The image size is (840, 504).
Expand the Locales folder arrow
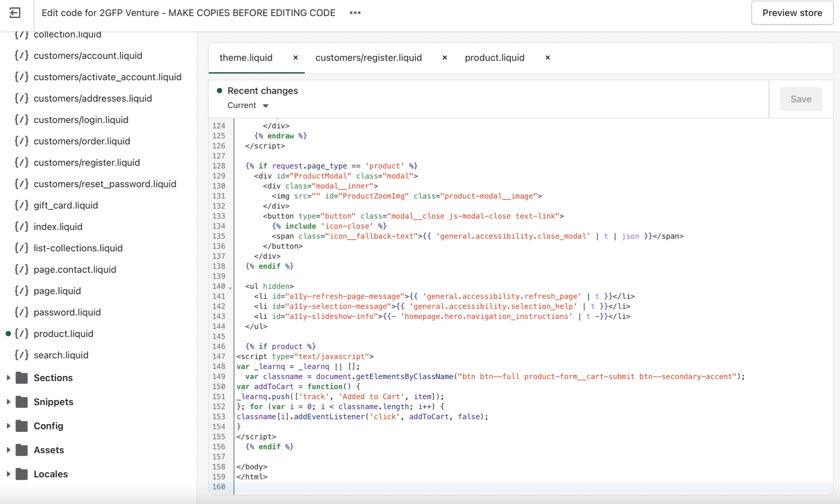click(x=8, y=474)
